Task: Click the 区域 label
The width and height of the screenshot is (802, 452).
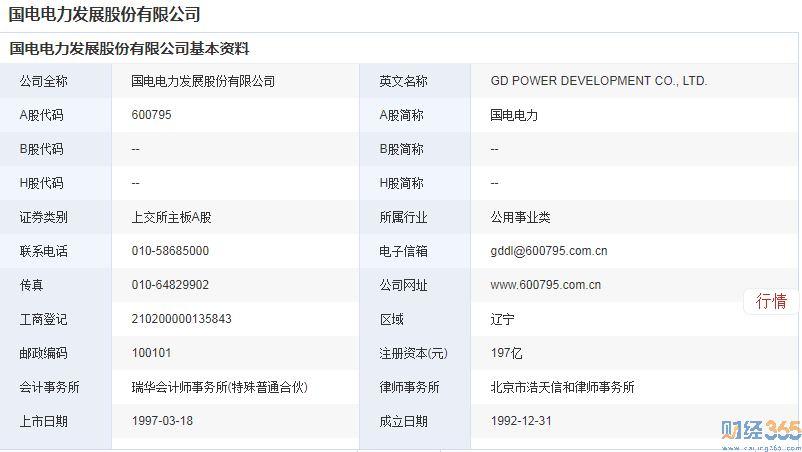Action: [391, 320]
